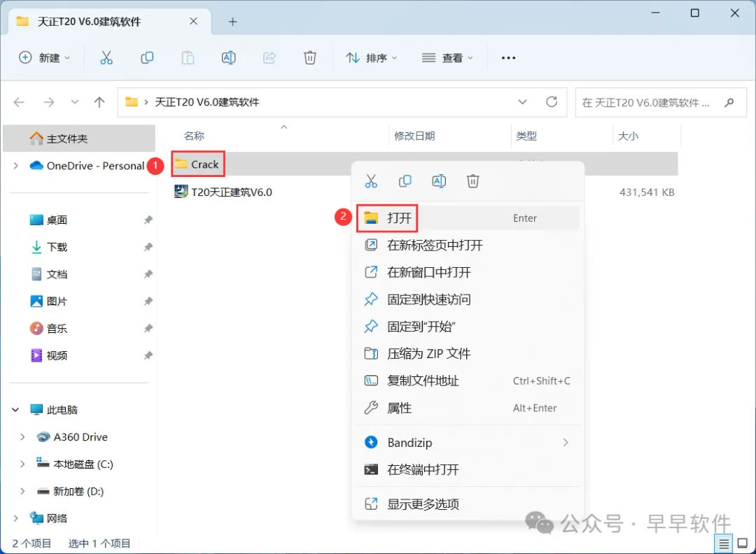This screenshot has width=756, height=554.
Task: Open 文档 in the sidebar
Action: [57, 274]
